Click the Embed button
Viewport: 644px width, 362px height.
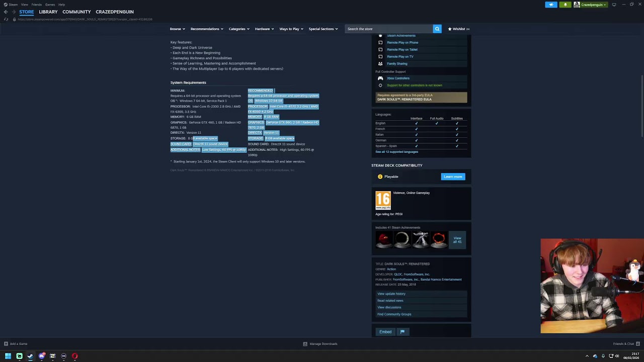point(385,332)
